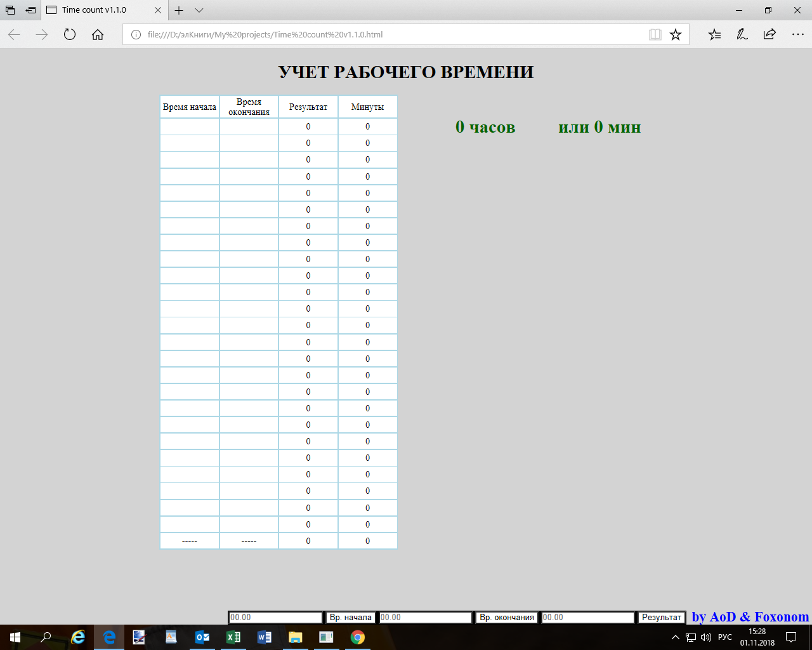
Task: Click the Результат button
Action: pyautogui.click(x=662, y=618)
